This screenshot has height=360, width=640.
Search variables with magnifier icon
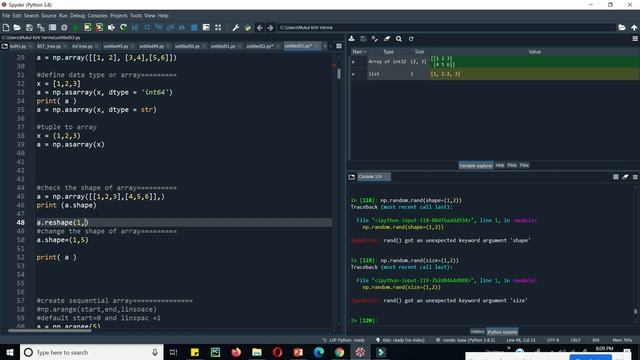(x=399, y=39)
